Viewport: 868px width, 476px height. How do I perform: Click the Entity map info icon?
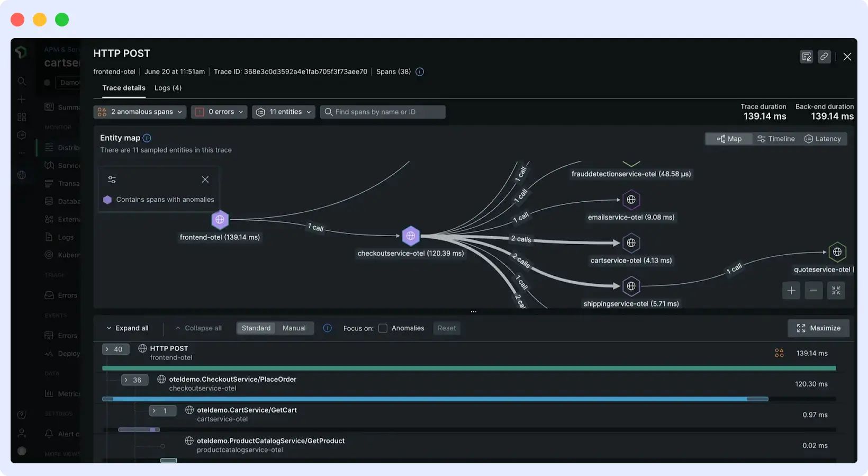pos(147,138)
